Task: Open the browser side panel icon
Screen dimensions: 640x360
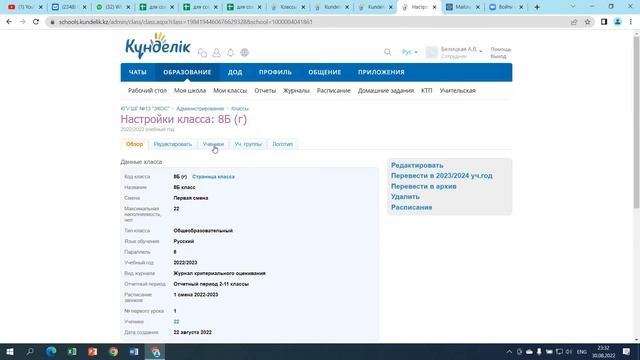Action: (604, 22)
